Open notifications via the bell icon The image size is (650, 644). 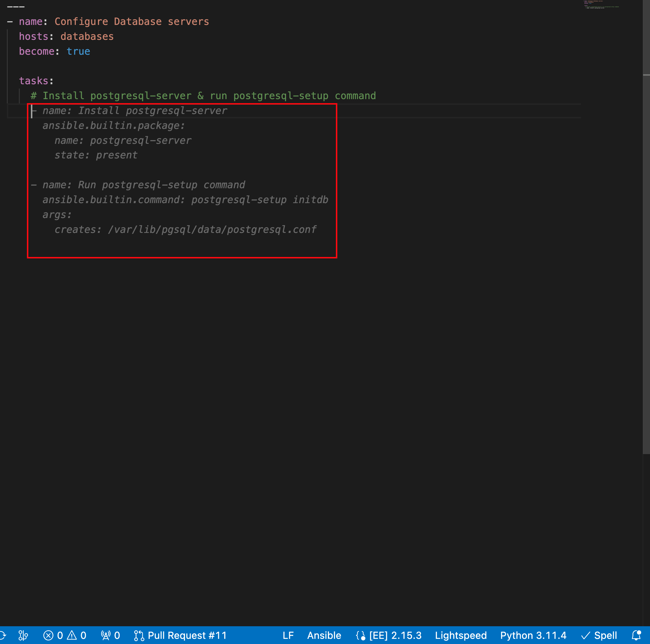[637, 635]
